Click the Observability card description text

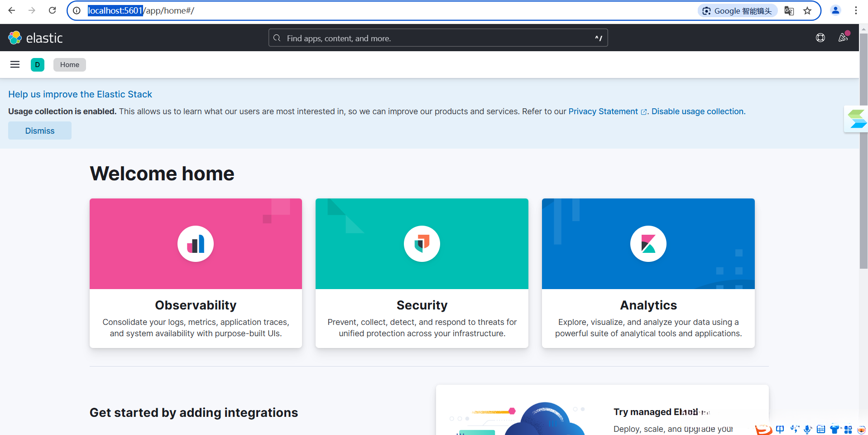196,328
